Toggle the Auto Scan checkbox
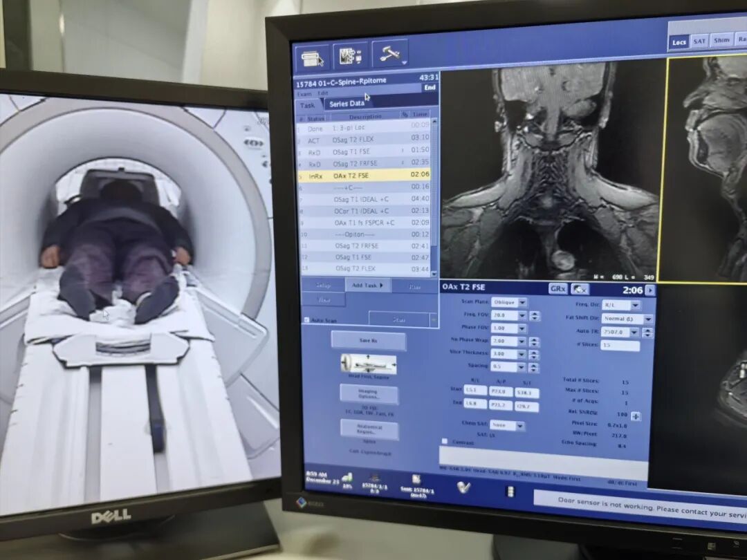This screenshot has width=747, height=560. point(306,320)
